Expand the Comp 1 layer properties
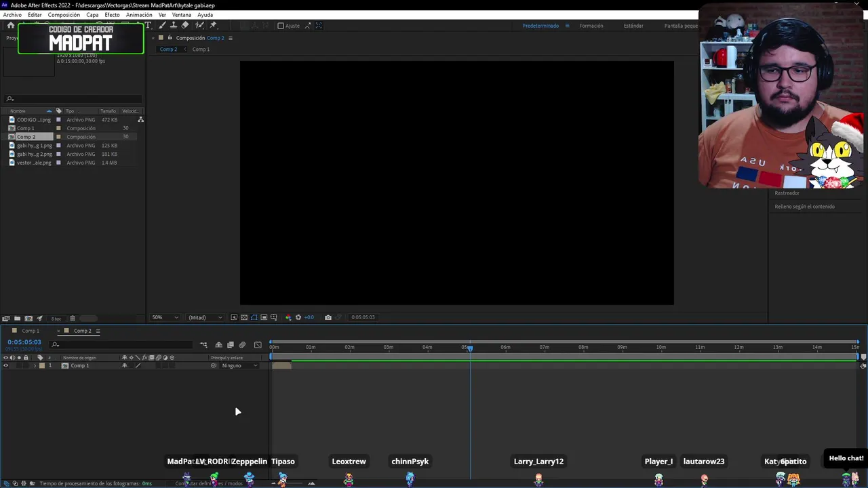This screenshot has height=488, width=868. 35,366
